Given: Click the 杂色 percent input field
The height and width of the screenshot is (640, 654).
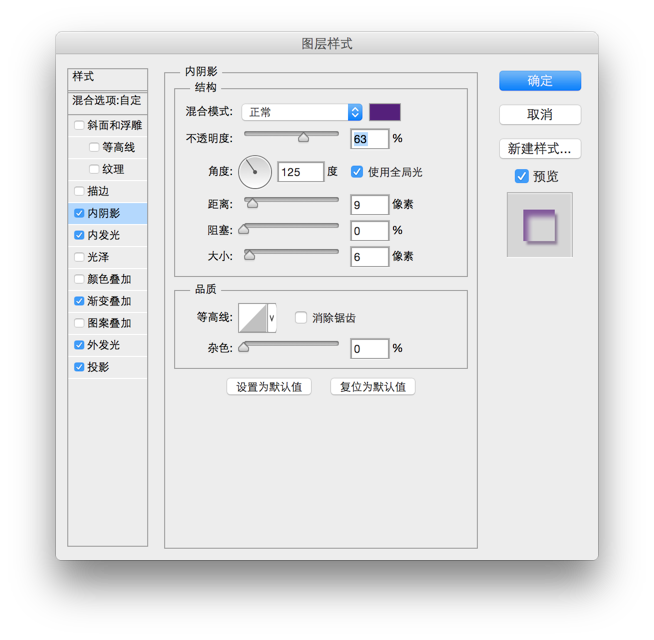Looking at the screenshot, I should click(x=370, y=348).
